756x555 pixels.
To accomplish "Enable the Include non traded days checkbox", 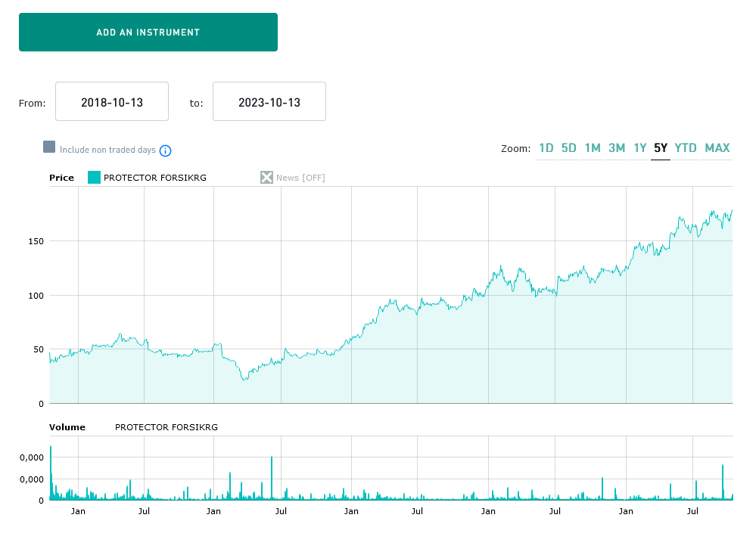I will pos(49,147).
